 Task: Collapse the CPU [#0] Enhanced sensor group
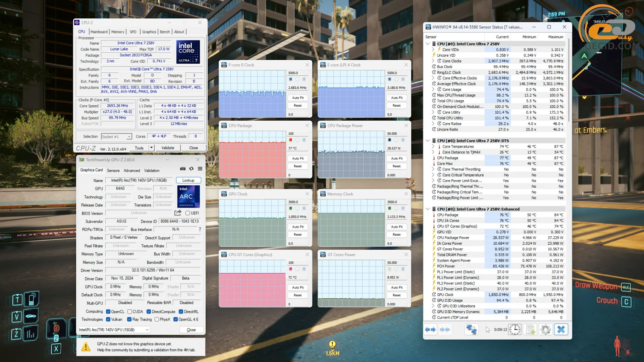pos(428,209)
